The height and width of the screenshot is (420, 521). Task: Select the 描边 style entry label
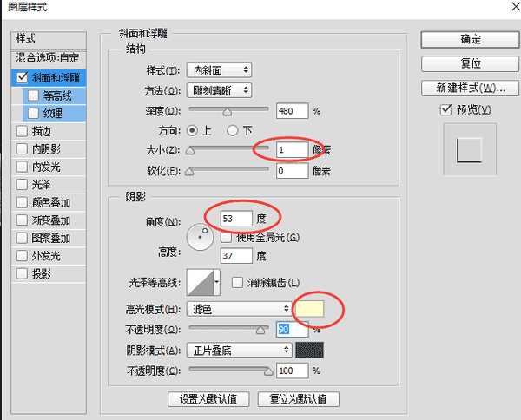click(x=41, y=131)
